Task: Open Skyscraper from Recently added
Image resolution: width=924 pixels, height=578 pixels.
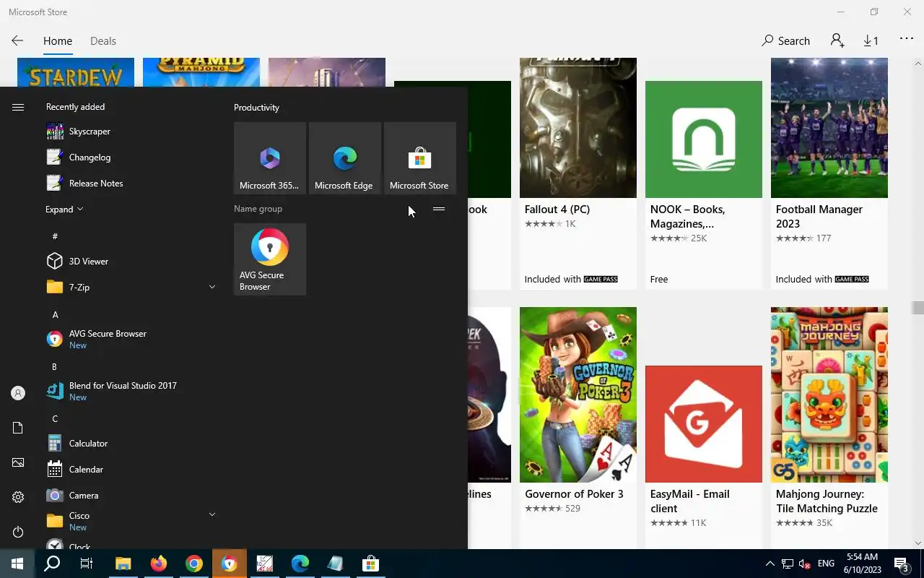Action: click(x=130, y=131)
